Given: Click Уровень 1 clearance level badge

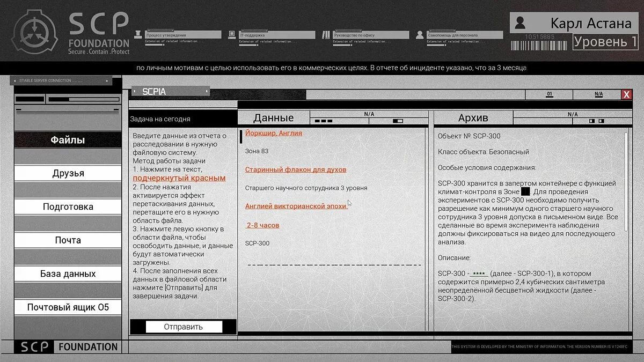Looking at the screenshot, I should (605, 42).
